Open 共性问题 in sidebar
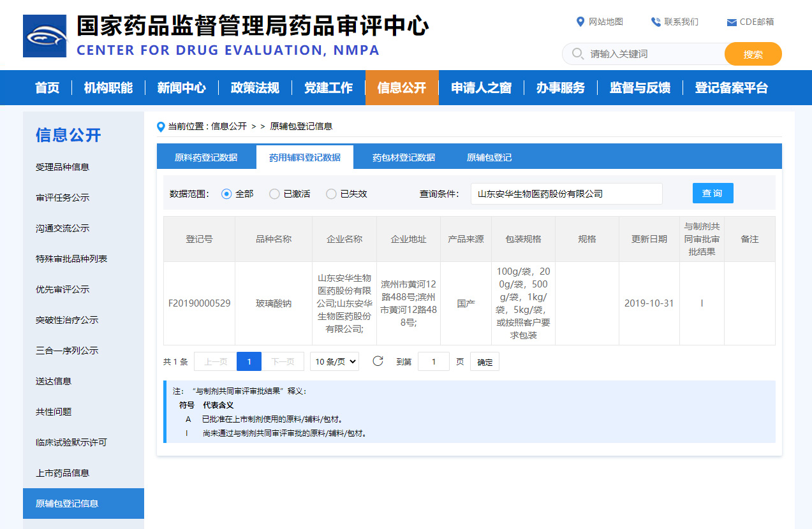The image size is (812, 529). tap(54, 412)
